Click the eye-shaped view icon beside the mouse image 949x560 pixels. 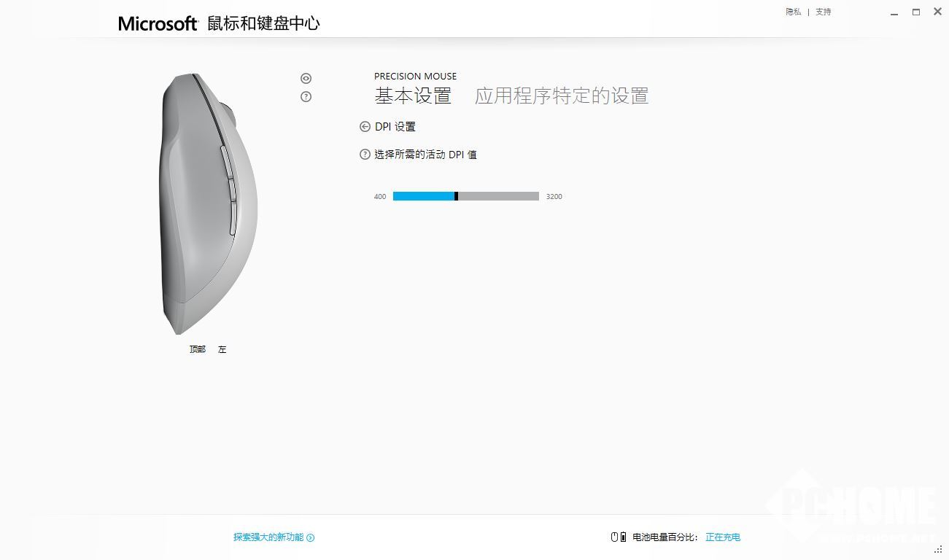306,78
